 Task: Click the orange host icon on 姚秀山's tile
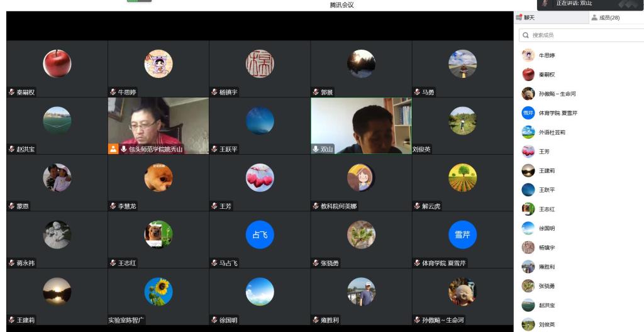pyautogui.click(x=113, y=149)
